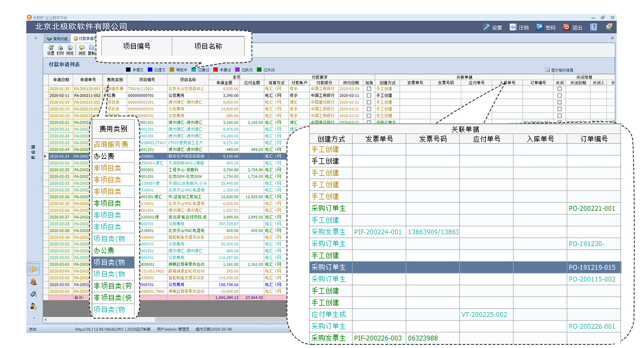Click the 发票号码 column header
The height and width of the screenshot is (348, 644).
coord(445,83)
